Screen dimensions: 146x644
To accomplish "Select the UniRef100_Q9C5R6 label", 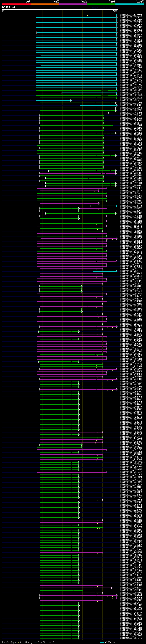I will coord(131,590).
